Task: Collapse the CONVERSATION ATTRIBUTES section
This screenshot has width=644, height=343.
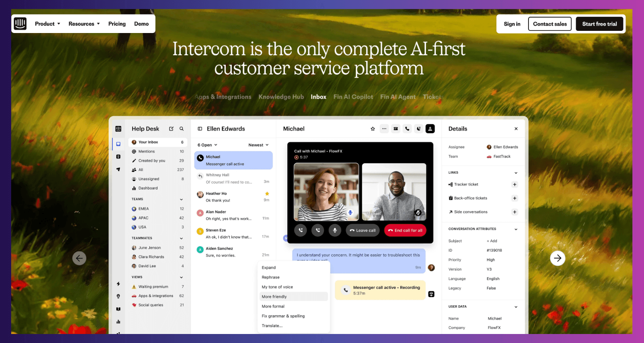Action: coord(516,229)
